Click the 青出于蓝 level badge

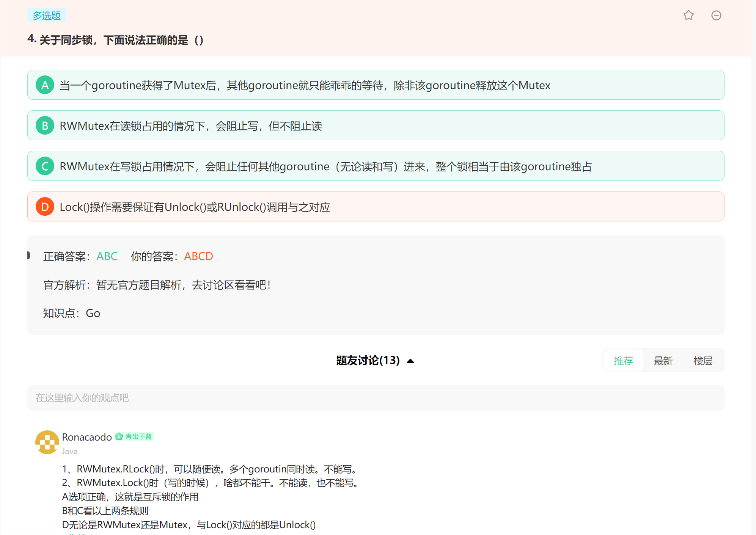coord(135,437)
